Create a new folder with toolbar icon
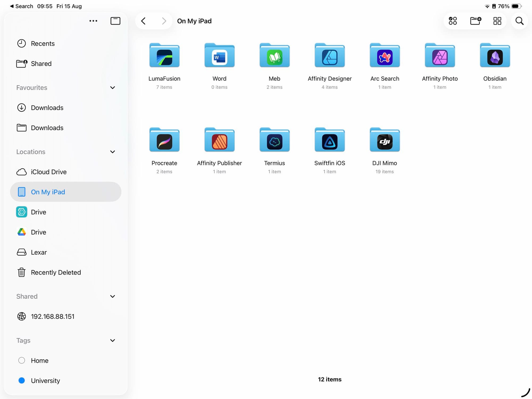Viewport: 532px width, 399px height. pyautogui.click(x=475, y=21)
